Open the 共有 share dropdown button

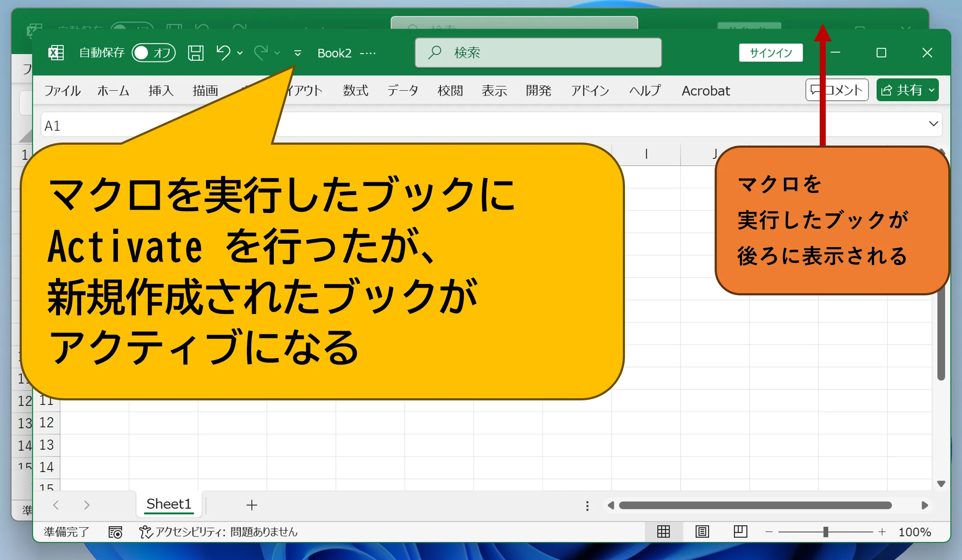click(x=907, y=90)
